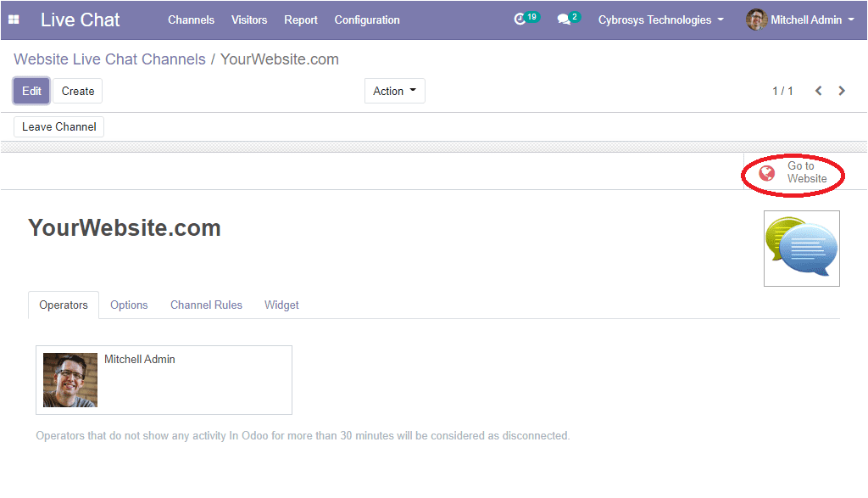
Task: Switch to the Widget tab
Action: [281, 305]
